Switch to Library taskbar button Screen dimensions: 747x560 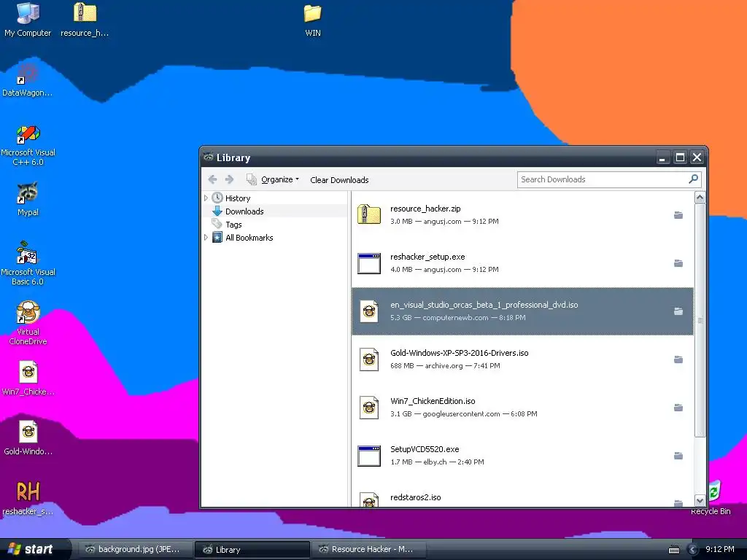click(x=252, y=550)
